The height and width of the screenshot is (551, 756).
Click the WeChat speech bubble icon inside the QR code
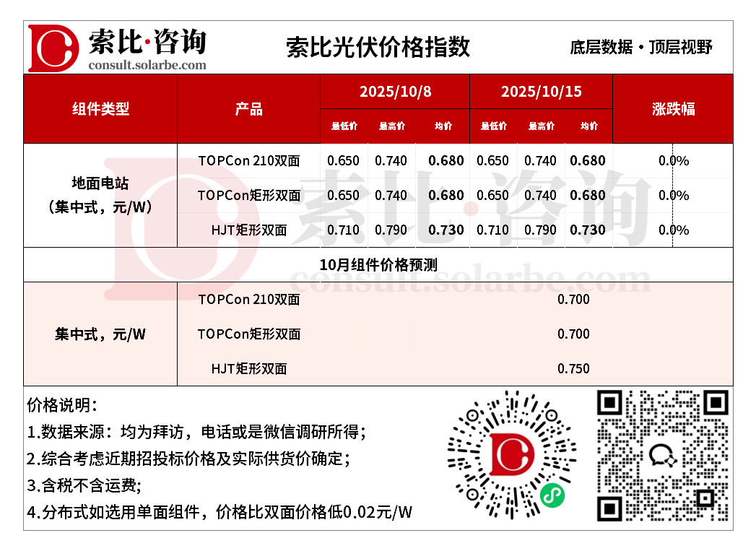pyautogui.click(x=664, y=456)
